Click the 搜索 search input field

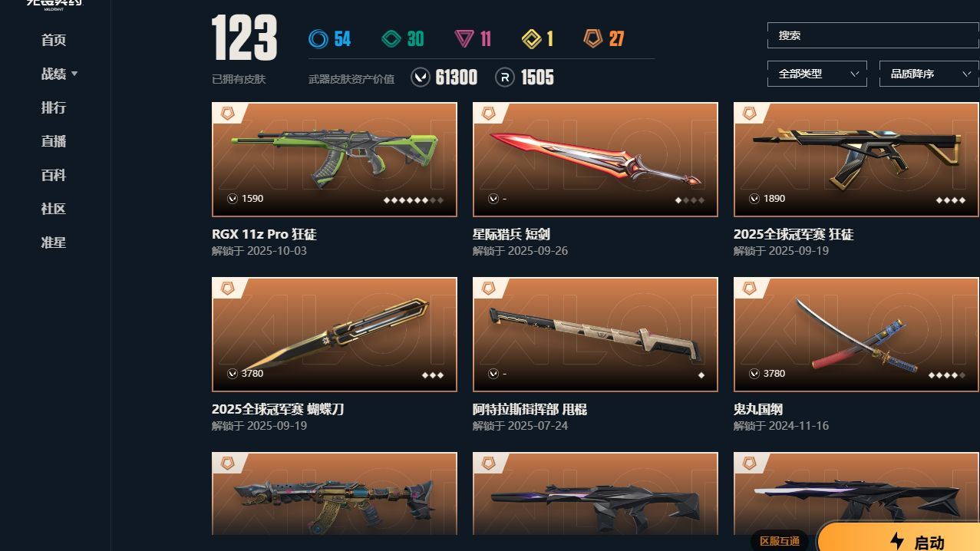(873, 35)
